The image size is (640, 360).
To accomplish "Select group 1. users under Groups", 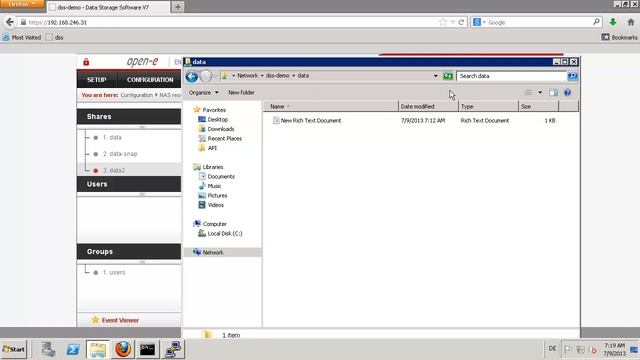I will [114, 272].
